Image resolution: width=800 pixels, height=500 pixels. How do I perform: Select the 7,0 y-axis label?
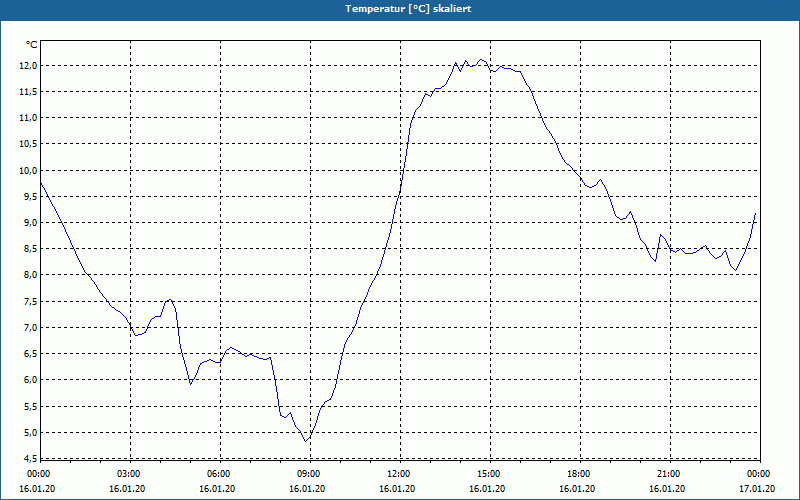click(31, 327)
